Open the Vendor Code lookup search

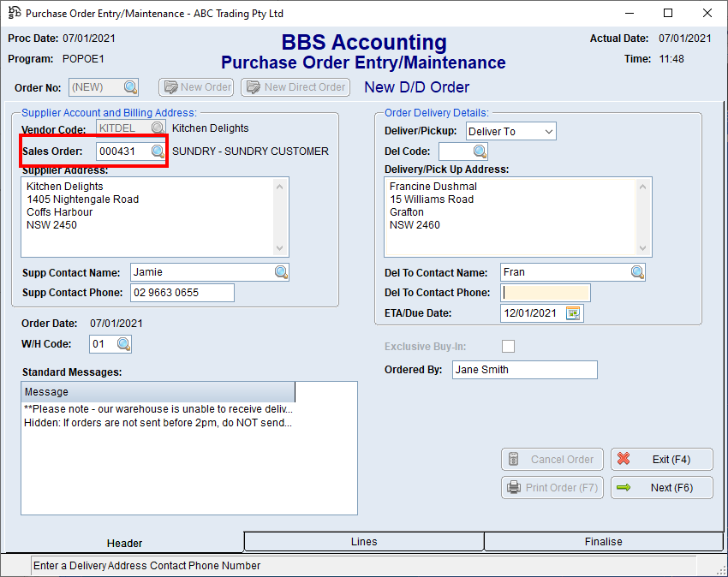pyautogui.click(x=157, y=126)
